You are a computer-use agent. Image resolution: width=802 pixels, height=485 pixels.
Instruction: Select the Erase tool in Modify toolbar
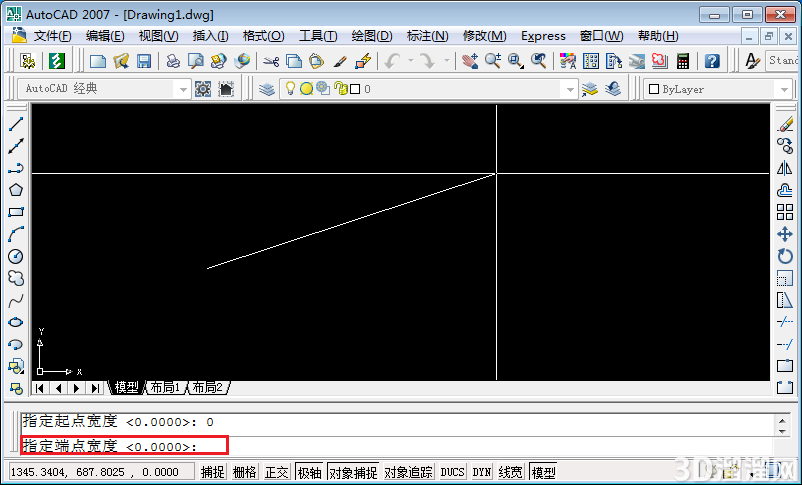click(x=785, y=124)
